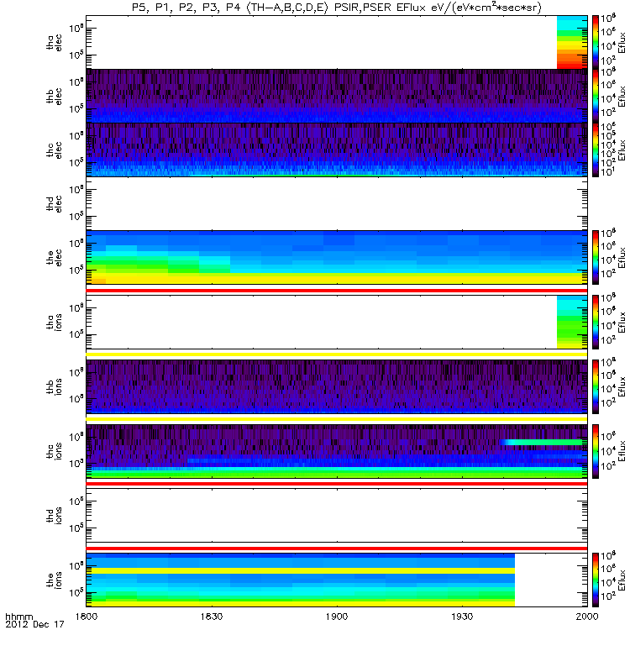Screen dimensions: 630x672
Task: Click the empty thd elec panel
Action: pyautogui.click(x=337, y=203)
